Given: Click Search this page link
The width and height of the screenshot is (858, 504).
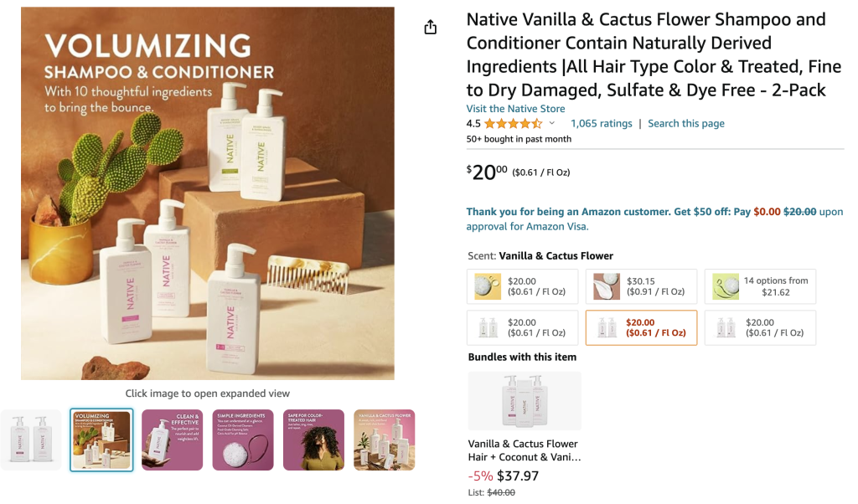Looking at the screenshot, I should tap(685, 124).
